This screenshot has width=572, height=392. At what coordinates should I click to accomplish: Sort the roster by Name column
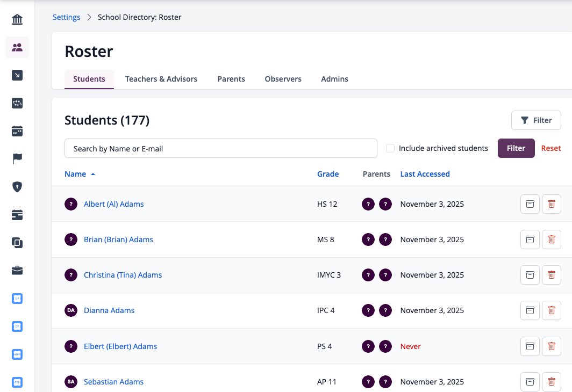tap(75, 174)
